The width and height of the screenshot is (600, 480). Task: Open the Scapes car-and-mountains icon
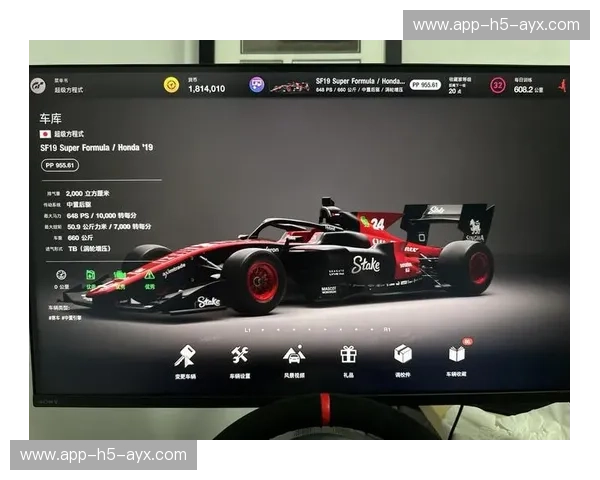pos(294,354)
